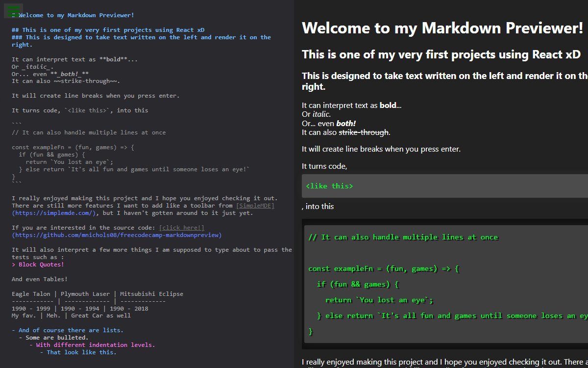Click the editor line 'It will create line breaks'

[96, 96]
